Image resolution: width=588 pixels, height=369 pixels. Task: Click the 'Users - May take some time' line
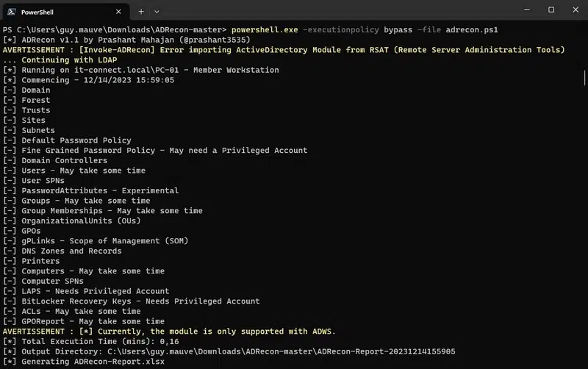[x=74, y=171]
